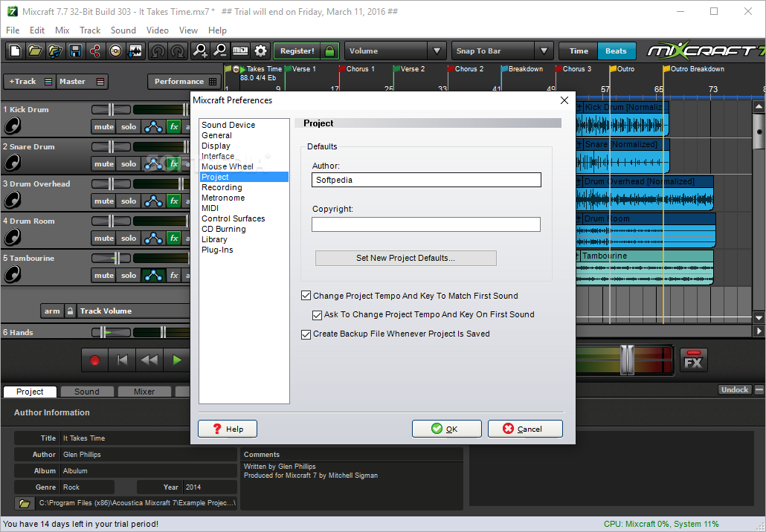Click the green lock icon beside Register

[329, 51]
